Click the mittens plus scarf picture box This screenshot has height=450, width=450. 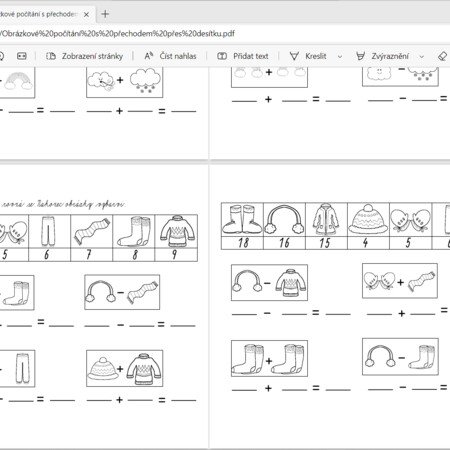pos(400,280)
